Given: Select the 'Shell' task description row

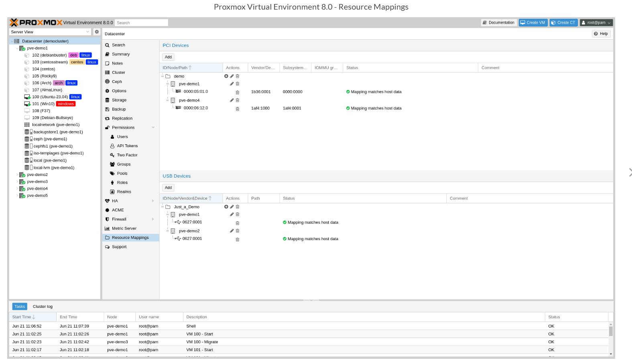Looking at the screenshot, I should 309,326.
